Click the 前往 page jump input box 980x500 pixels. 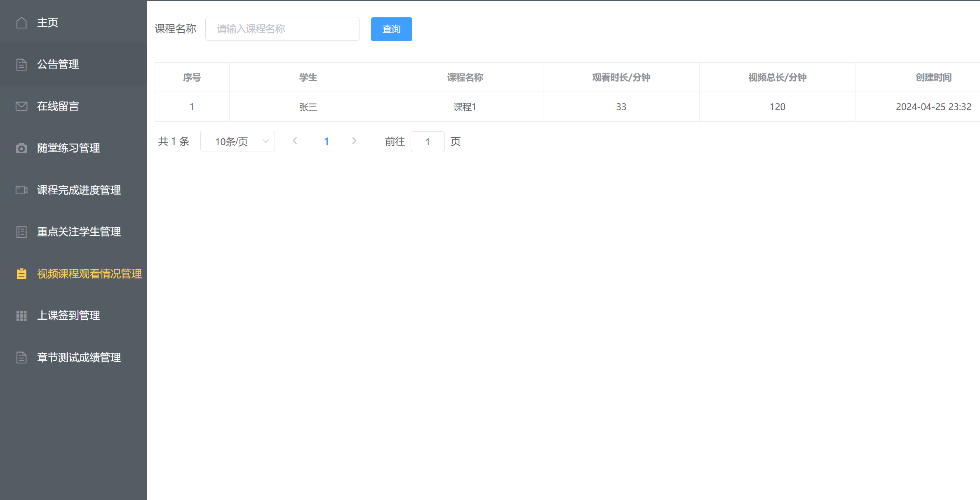428,142
